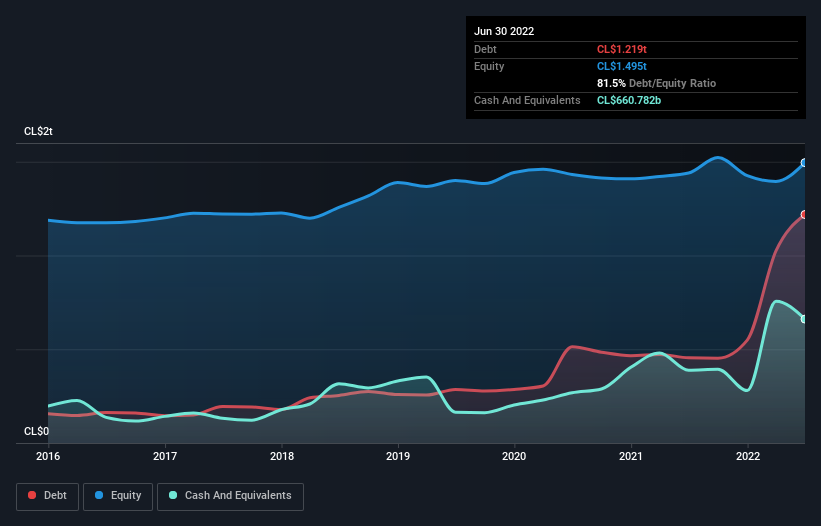
Task: Select the red Debt endpoint marker
Action: coord(804,215)
